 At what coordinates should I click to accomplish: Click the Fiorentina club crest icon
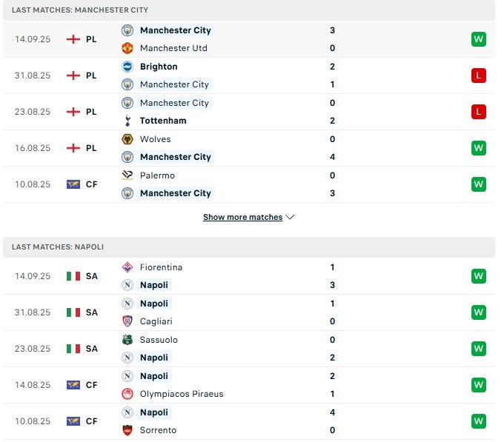pyautogui.click(x=127, y=267)
